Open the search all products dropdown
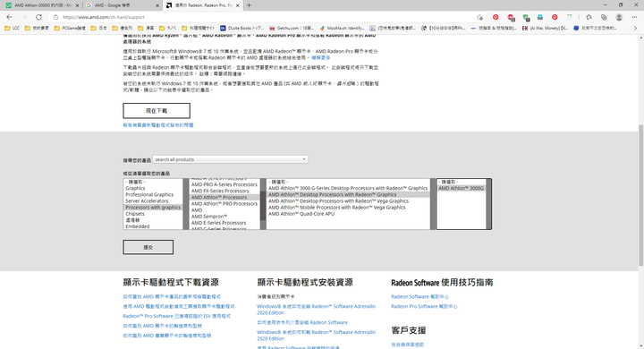The width and height of the screenshot is (644, 349). 231,159
